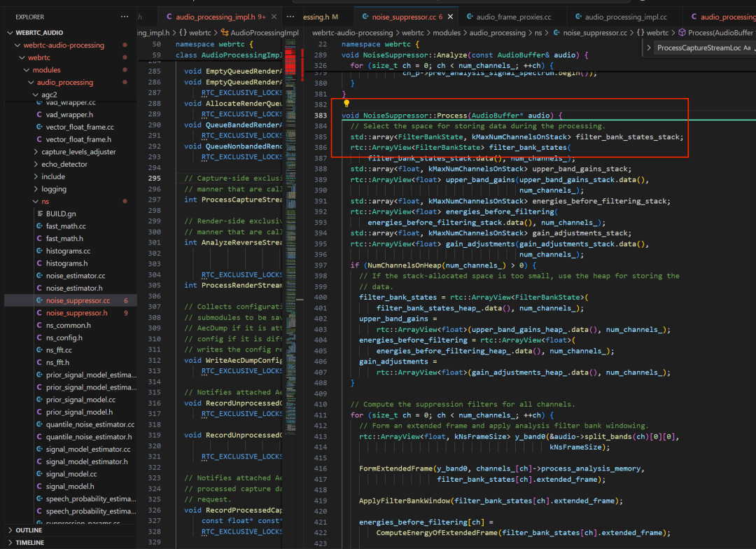The width and height of the screenshot is (756, 549).
Task: Click the lightbulb code action icon
Action: [346, 103]
